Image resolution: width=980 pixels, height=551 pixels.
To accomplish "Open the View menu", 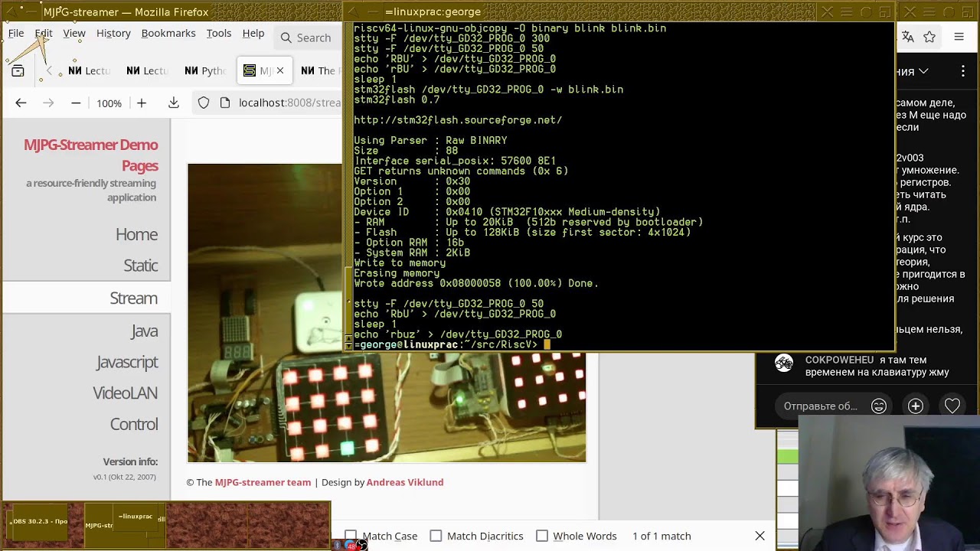I will pyautogui.click(x=74, y=34).
